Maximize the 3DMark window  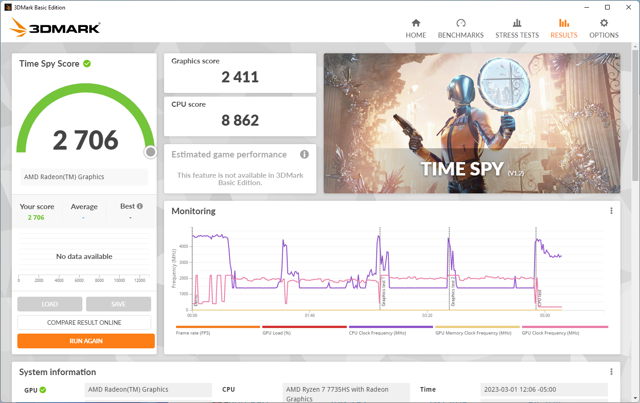[x=607, y=7]
